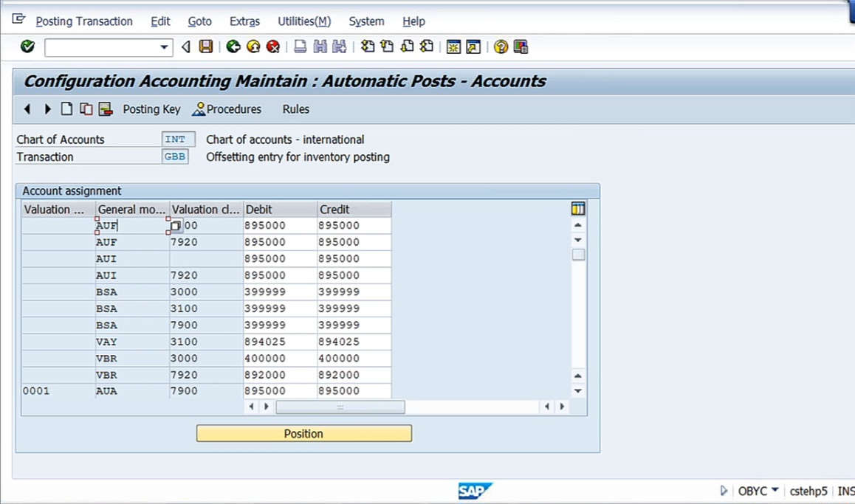Open the Goto menu
This screenshot has width=855, height=504.
199,21
